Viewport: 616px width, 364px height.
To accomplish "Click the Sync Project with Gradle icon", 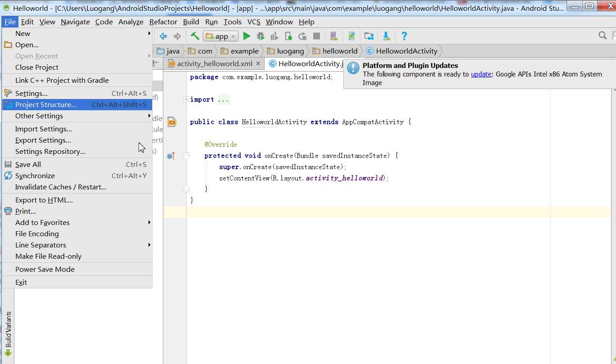I will 351,36.
